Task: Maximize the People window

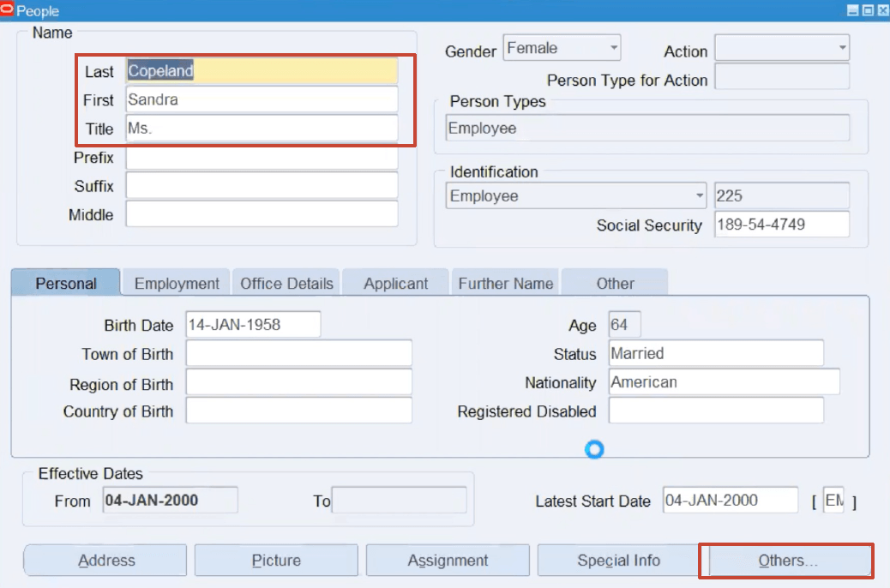Action: point(868,10)
